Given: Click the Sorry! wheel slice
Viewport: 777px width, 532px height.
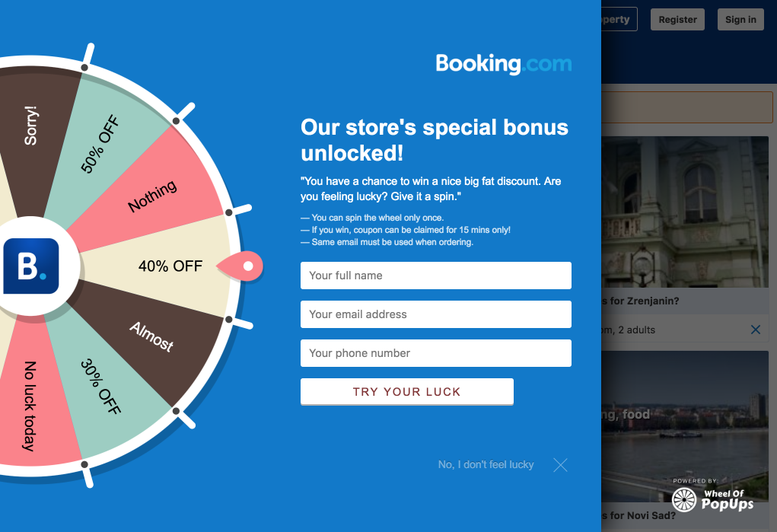Looking at the screenshot, I should (x=30, y=126).
